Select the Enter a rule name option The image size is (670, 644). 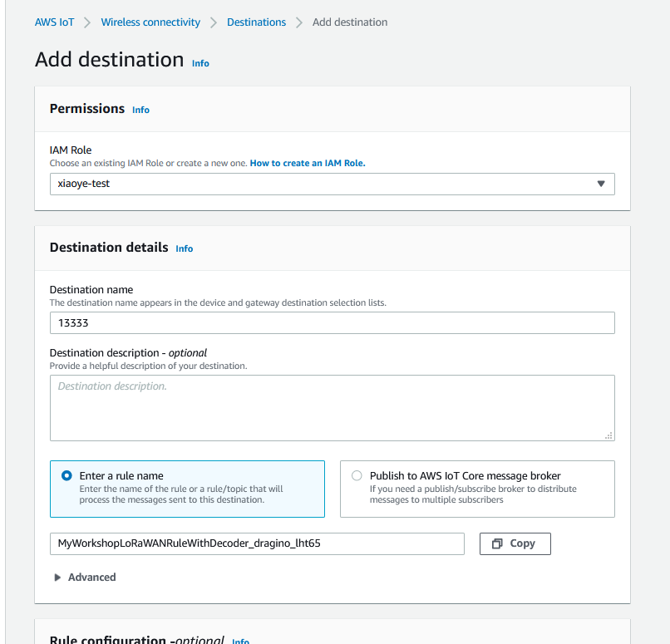point(67,476)
